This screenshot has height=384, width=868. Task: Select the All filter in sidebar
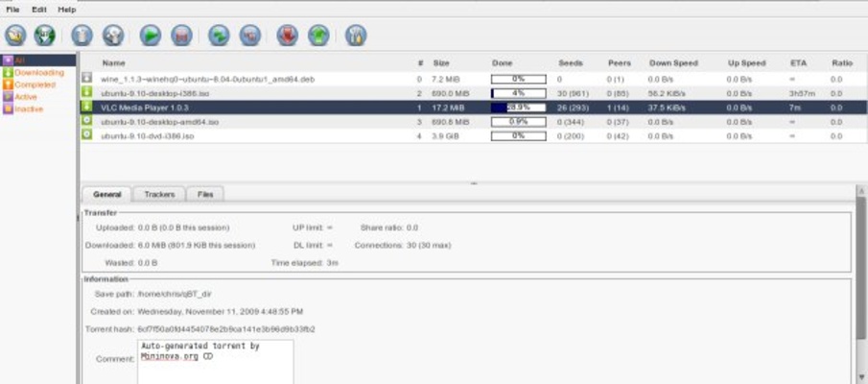pos(38,60)
